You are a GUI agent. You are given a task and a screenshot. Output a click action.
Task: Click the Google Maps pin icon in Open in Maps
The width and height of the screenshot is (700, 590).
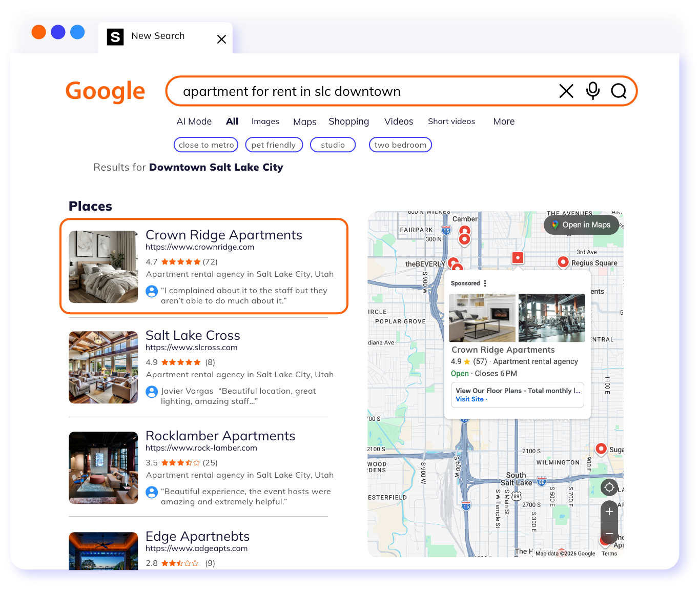[555, 225]
